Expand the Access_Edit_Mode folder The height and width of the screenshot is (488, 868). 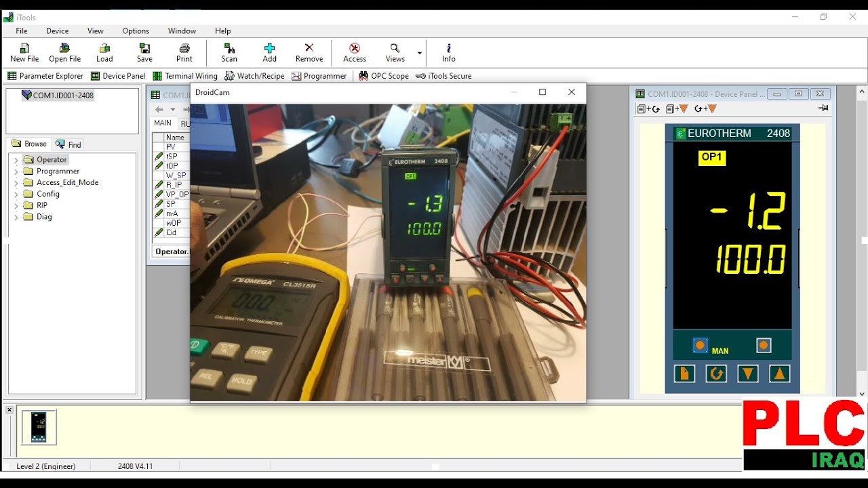pyautogui.click(x=16, y=183)
